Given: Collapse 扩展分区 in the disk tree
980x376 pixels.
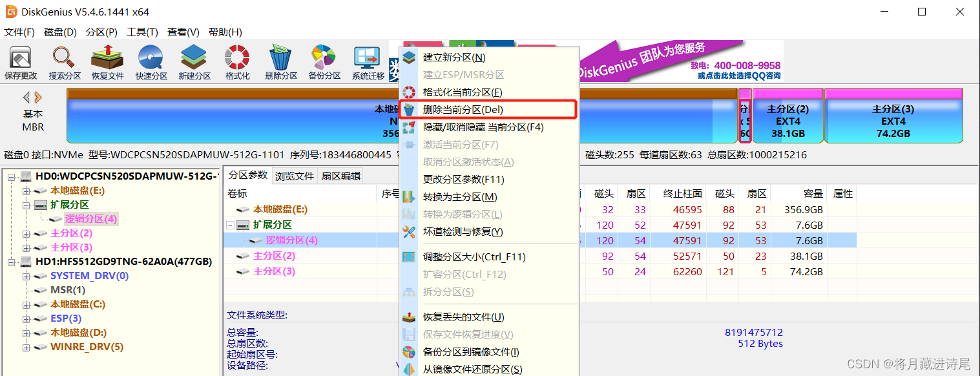Looking at the screenshot, I should click(x=26, y=205).
